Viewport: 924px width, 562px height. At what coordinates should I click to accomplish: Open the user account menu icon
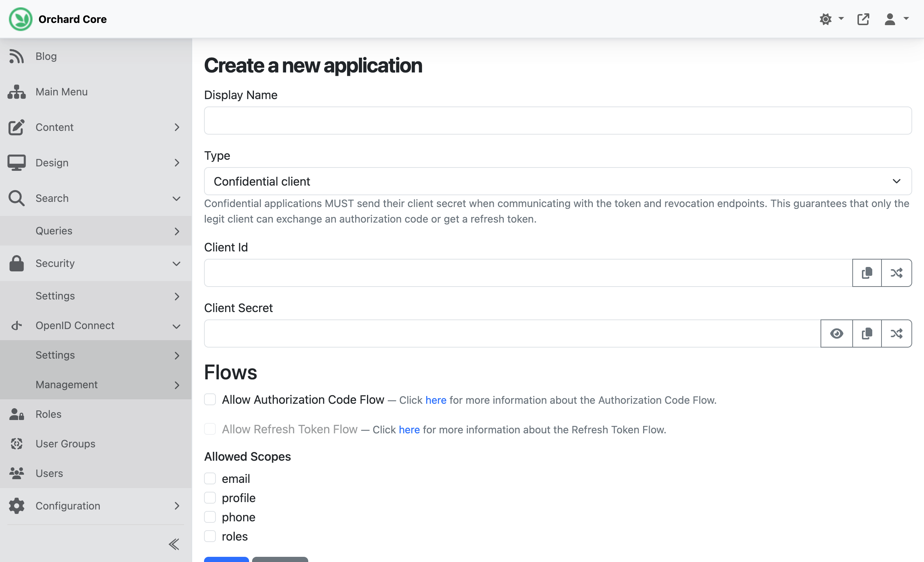tap(890, 19)
